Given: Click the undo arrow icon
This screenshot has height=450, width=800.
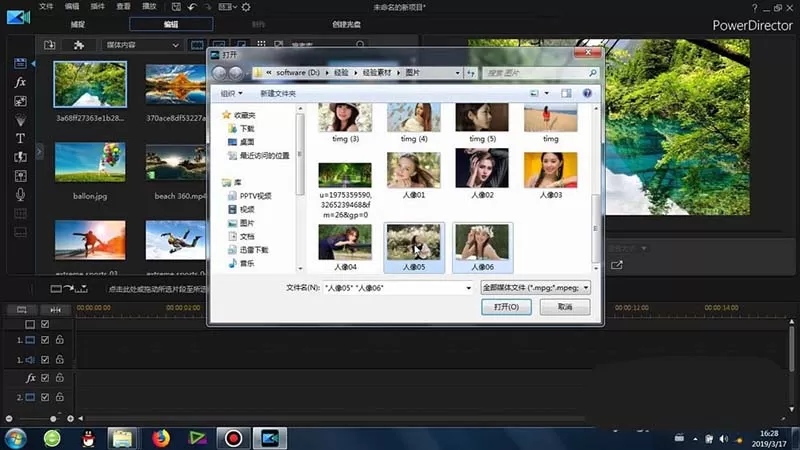Looking at the screenshot, I should 192,7.
